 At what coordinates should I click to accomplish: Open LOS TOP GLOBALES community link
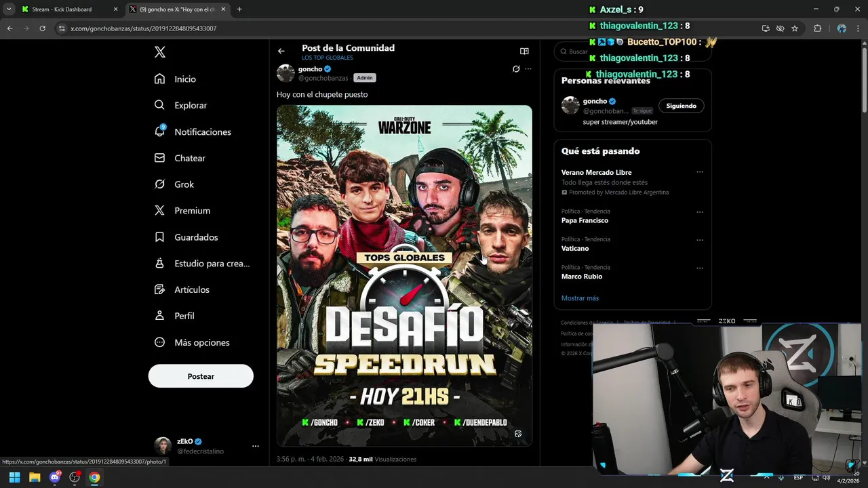[x=328, y=58]
